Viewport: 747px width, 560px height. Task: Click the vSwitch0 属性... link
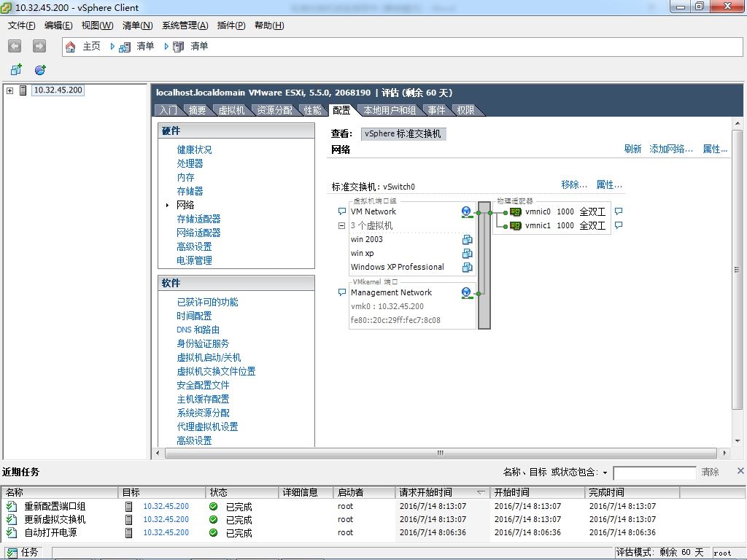click(x=609, y=184)
